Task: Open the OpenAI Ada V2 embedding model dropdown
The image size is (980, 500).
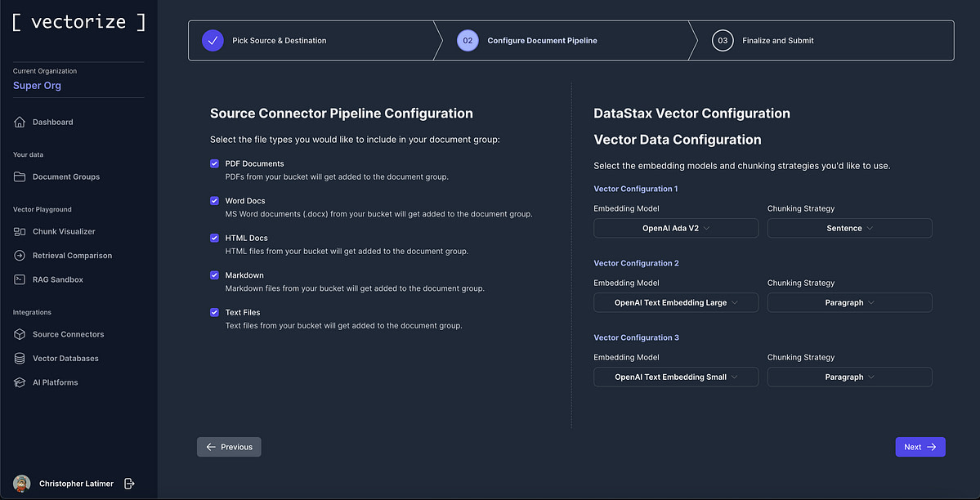Action: click(x=675, y=228)
